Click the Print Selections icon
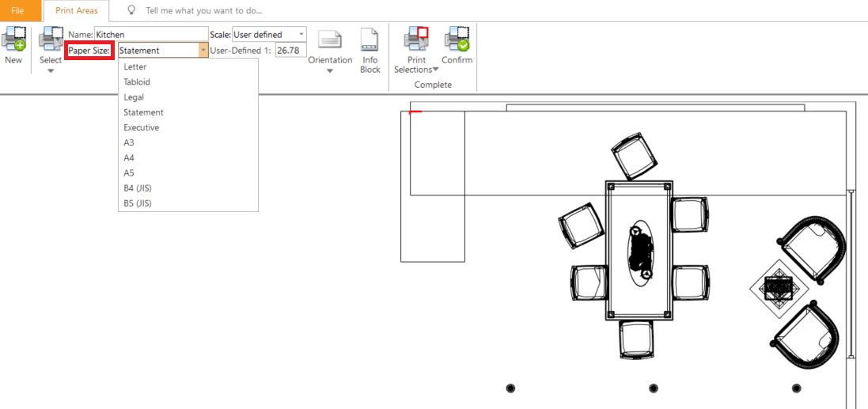Image resolution: width=868 pixels, height=409 pixels. (416, 40)
